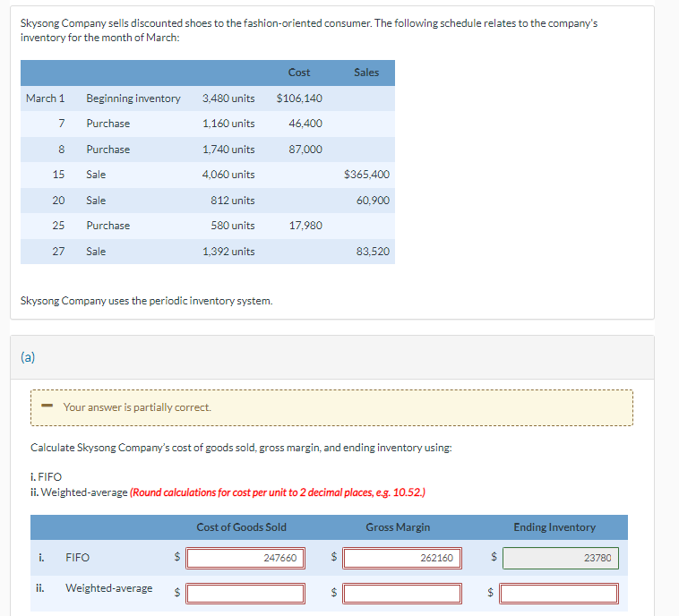This screenshot has width=679, height=616.
Task: Click the 812 units cell
Action: tap(233, 201)
